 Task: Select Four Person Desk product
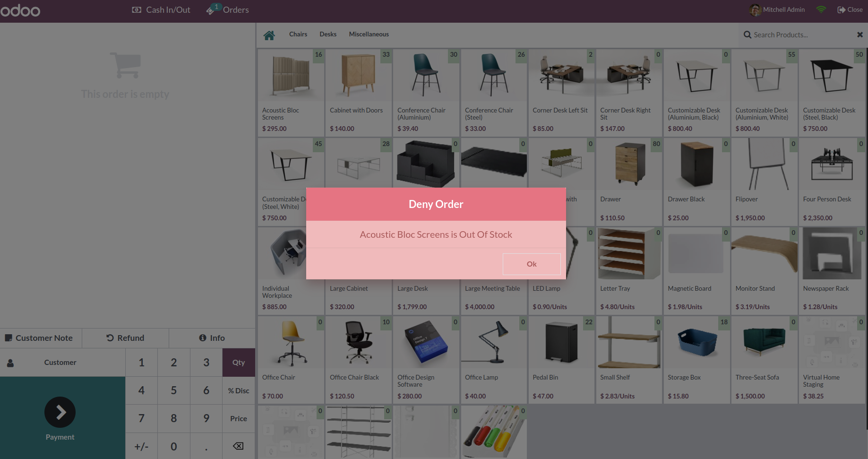tap(832, 182)
